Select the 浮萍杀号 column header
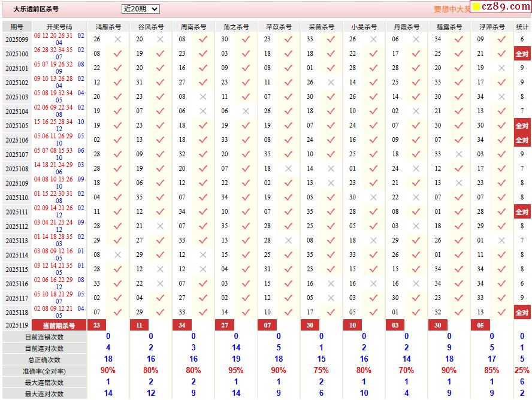Image resolution: width=532 pixels, height=400 pixels. click(x=491, y=27)
